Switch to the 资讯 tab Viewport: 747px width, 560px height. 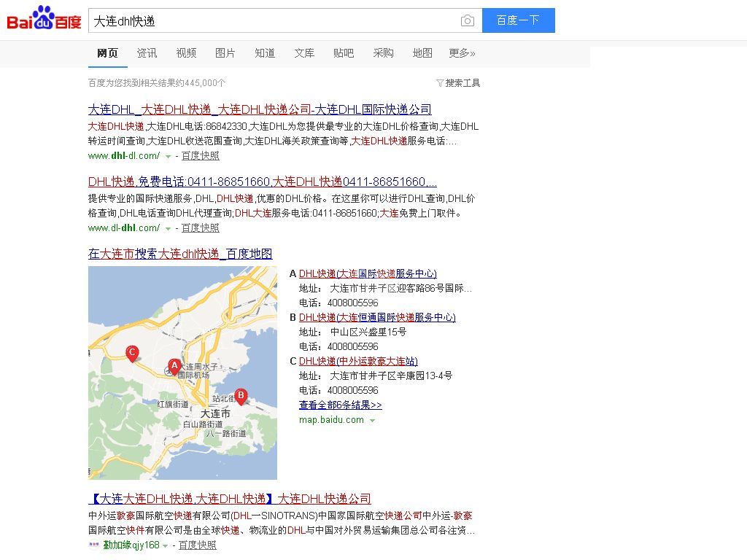[147, 52]
